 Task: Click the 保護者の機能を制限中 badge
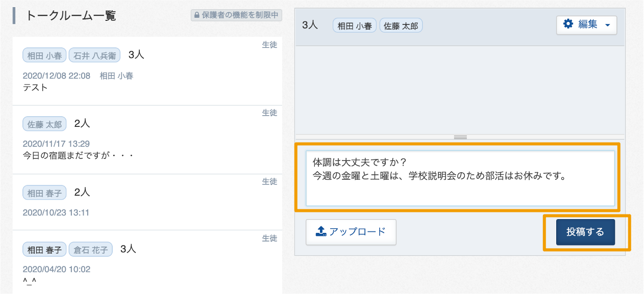tap(236, 15)
